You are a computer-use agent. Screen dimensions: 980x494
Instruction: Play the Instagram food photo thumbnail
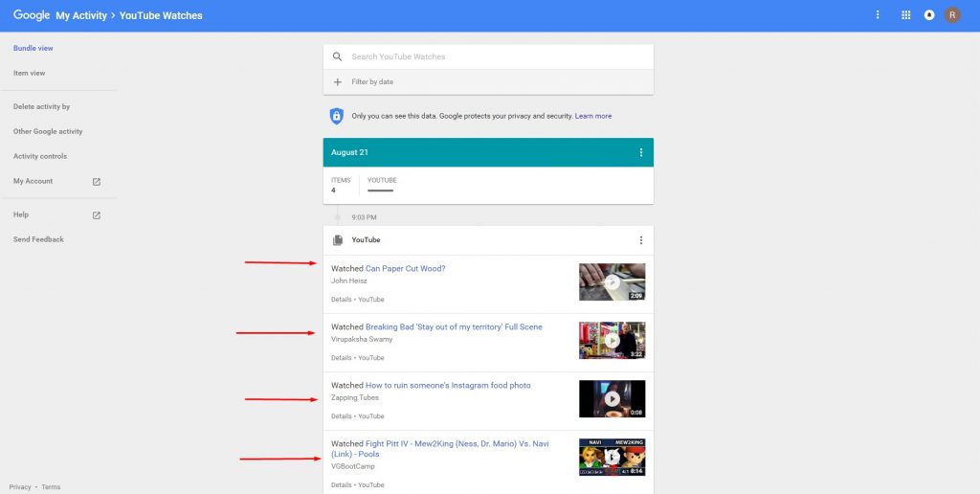coord(612,398)
